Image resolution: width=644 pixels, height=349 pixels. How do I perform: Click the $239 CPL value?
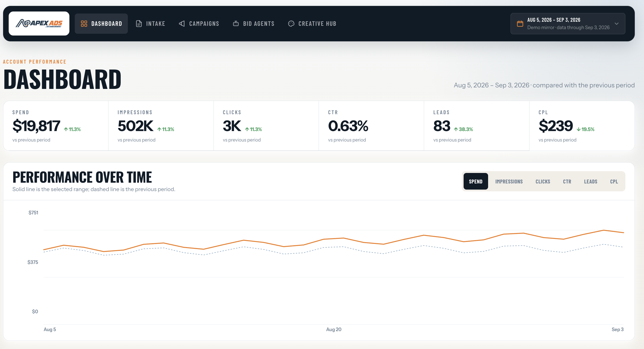[x=556, y=126]
